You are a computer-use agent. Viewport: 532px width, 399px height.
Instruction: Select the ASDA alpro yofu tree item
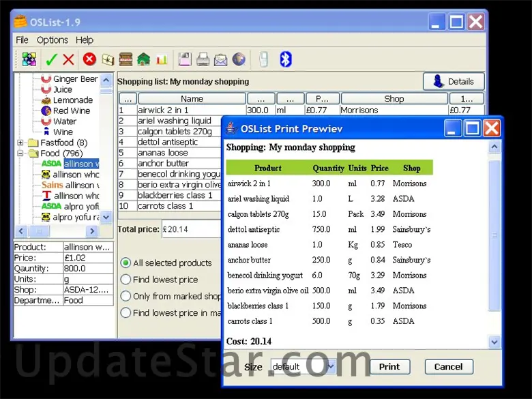(x=70, y=206)
